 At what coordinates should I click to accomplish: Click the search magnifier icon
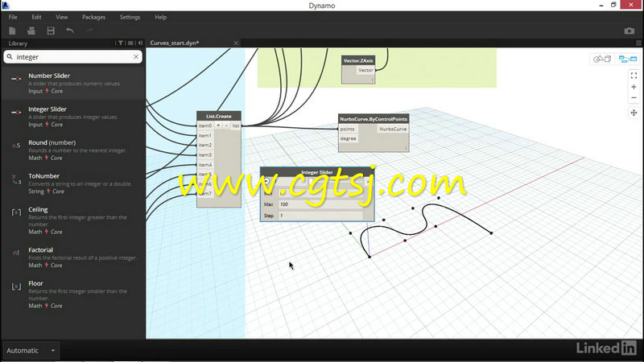(x=10, y=57)
